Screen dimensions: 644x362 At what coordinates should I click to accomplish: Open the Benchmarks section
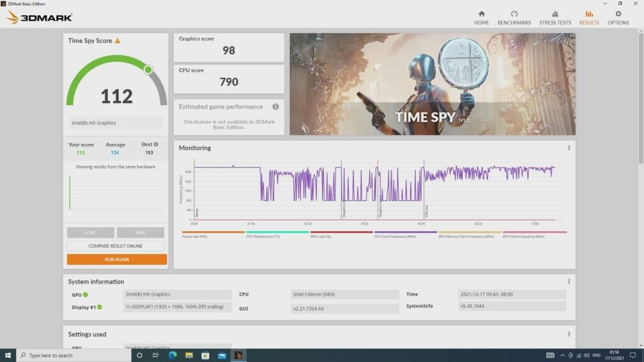coord(514,18)
